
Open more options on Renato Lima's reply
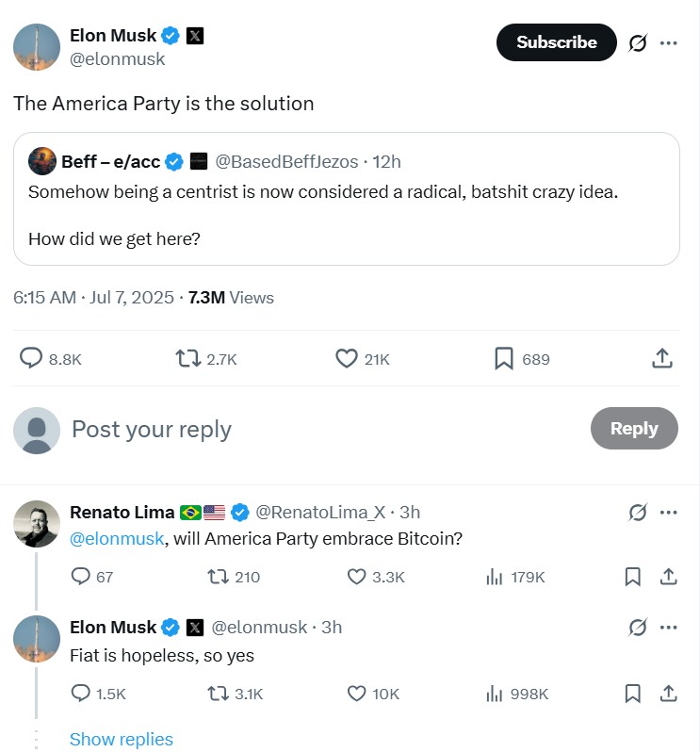668,513
